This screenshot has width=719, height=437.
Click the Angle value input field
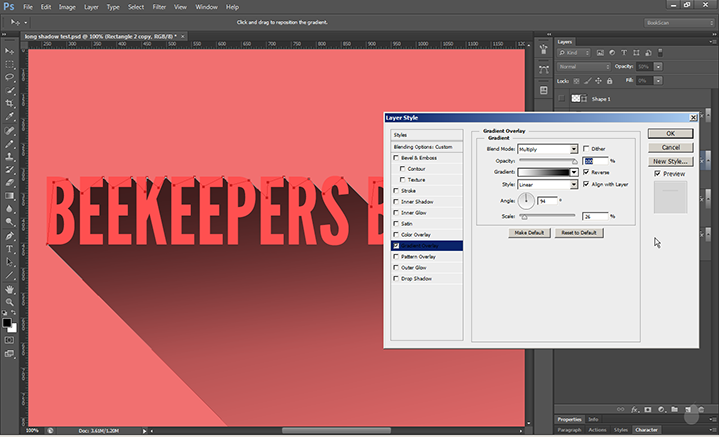pyautogui.click(x=547, y=200)
